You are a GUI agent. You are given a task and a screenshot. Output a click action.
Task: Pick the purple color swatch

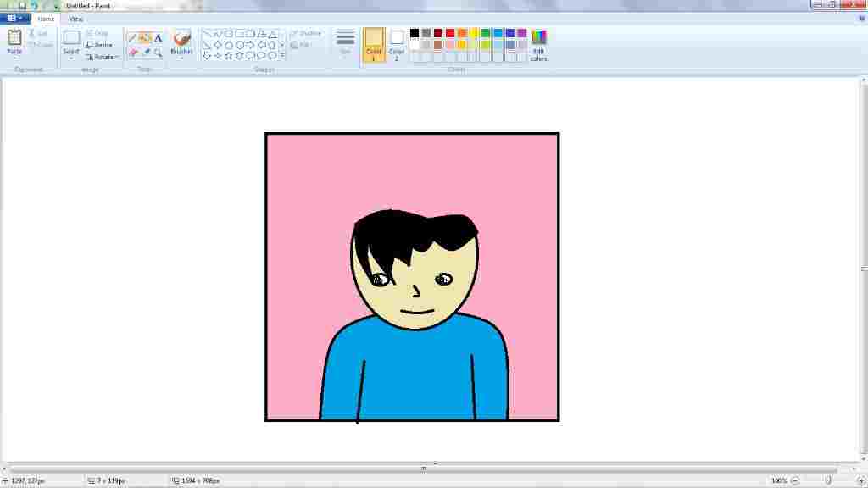[x=522, y=33]
